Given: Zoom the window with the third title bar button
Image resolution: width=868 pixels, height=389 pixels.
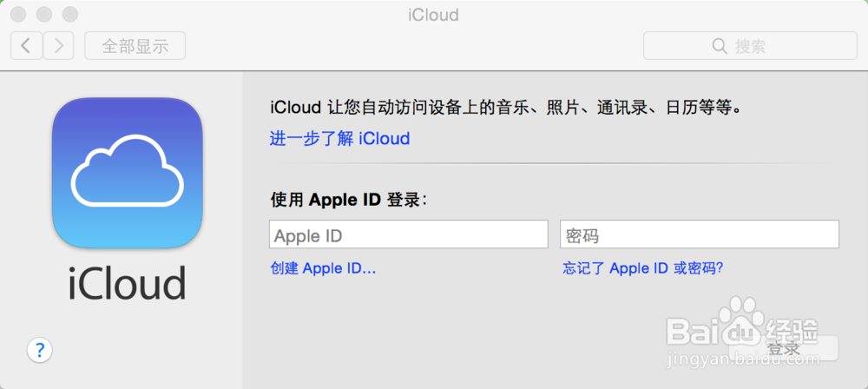Looking at the screenshot, I should 69,15.
